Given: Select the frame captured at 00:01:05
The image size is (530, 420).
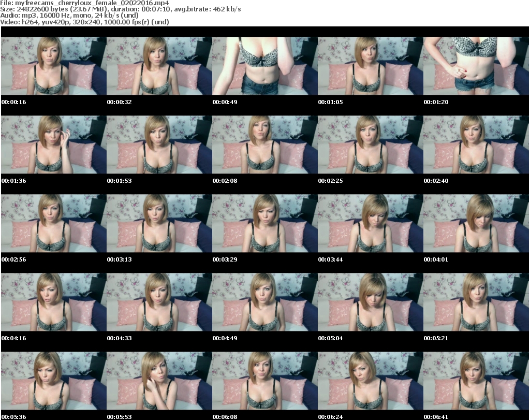Looking at the screenshot, I should pos(370,66).
